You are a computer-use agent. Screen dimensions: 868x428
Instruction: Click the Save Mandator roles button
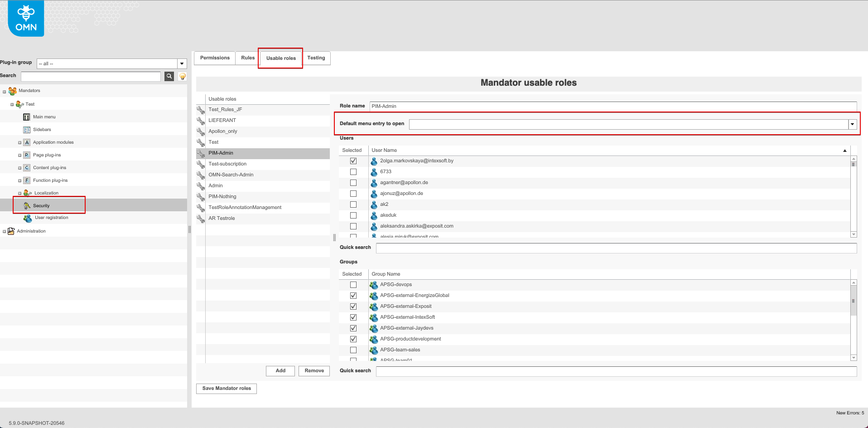[227, 389]
